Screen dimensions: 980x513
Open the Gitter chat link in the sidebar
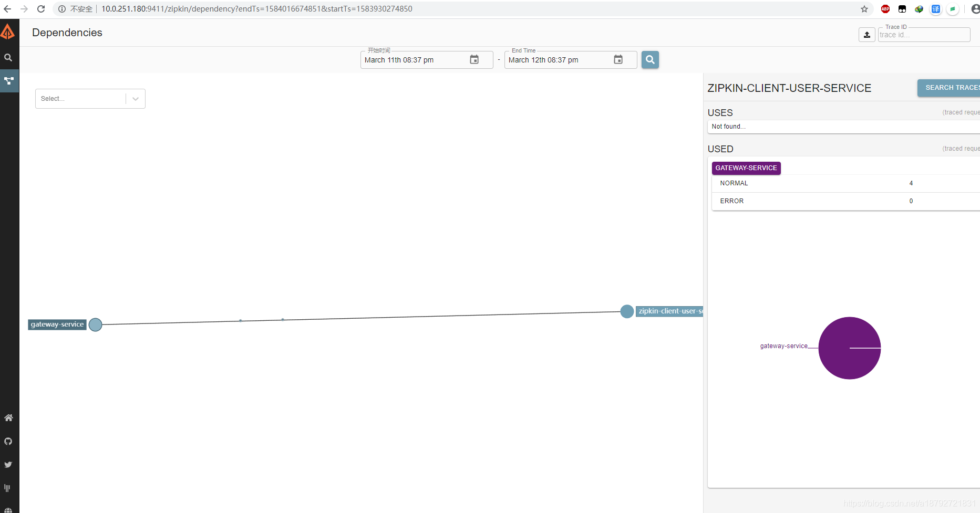tap(7, 488)
